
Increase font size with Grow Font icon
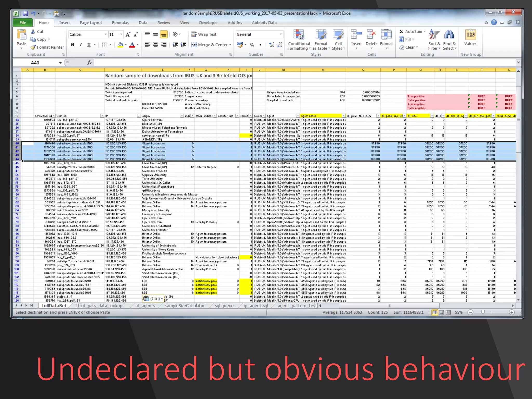(x=128, y=35)
